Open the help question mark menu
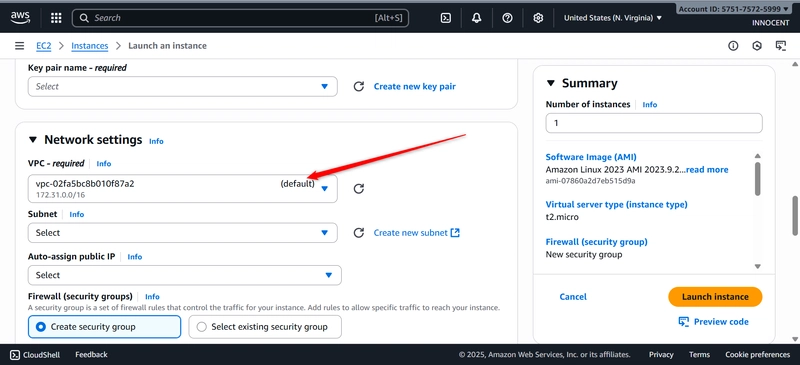This screenshot has height=365, width=800. point(507,18)
